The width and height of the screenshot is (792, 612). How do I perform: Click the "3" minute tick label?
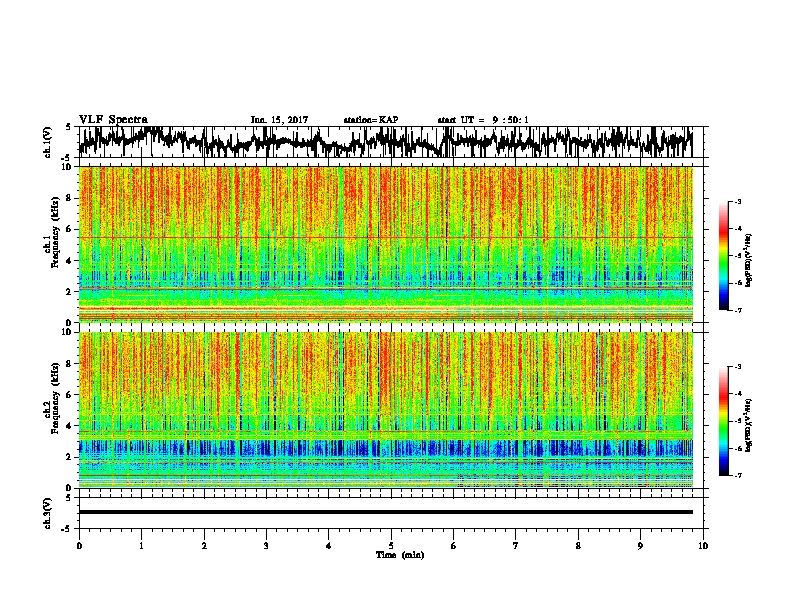click(266, 546)
